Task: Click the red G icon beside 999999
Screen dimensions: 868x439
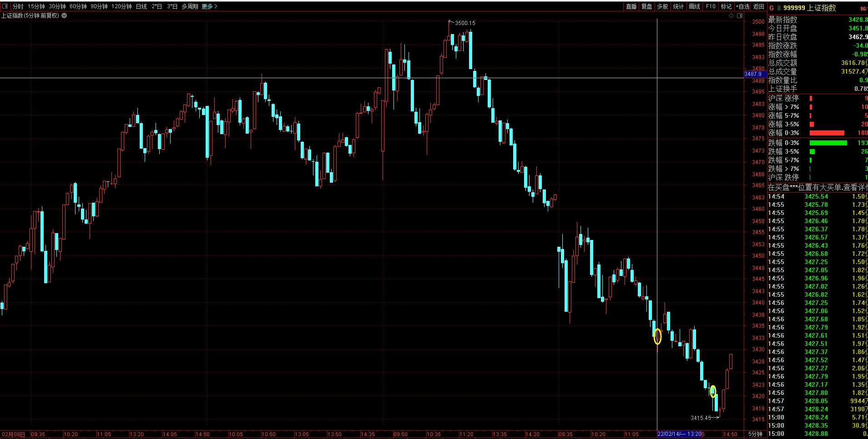Action: 771,8
